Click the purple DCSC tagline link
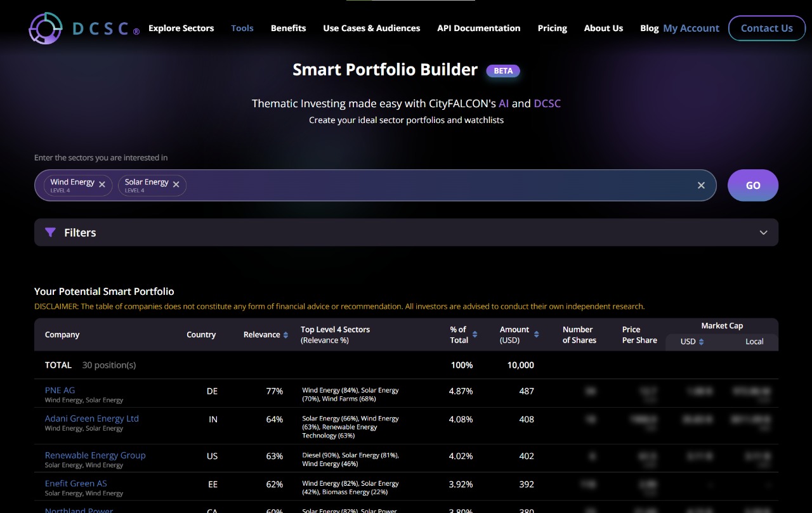This screenshot has width=812, height=513. pyautogui.click(x=547, y=103)
